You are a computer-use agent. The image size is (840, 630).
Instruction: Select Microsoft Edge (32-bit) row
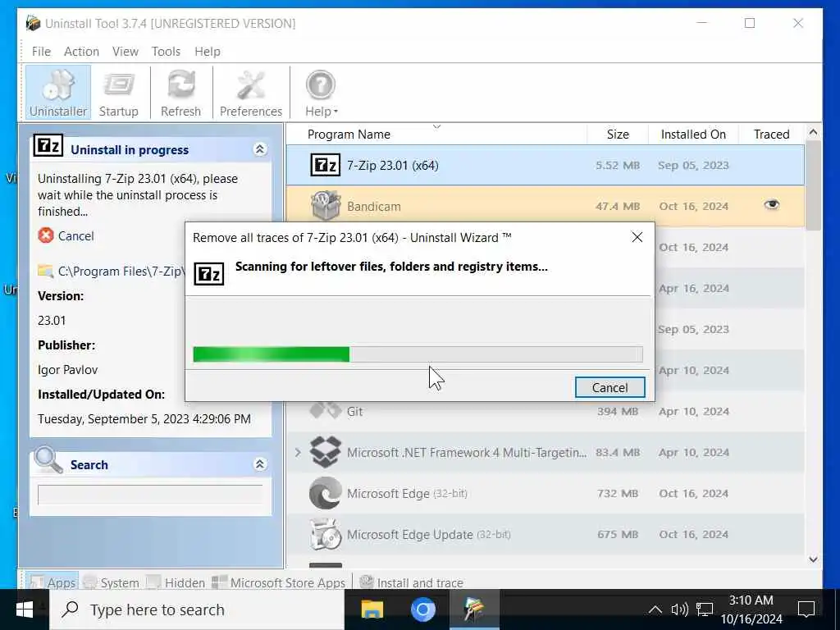click(546, 493)
